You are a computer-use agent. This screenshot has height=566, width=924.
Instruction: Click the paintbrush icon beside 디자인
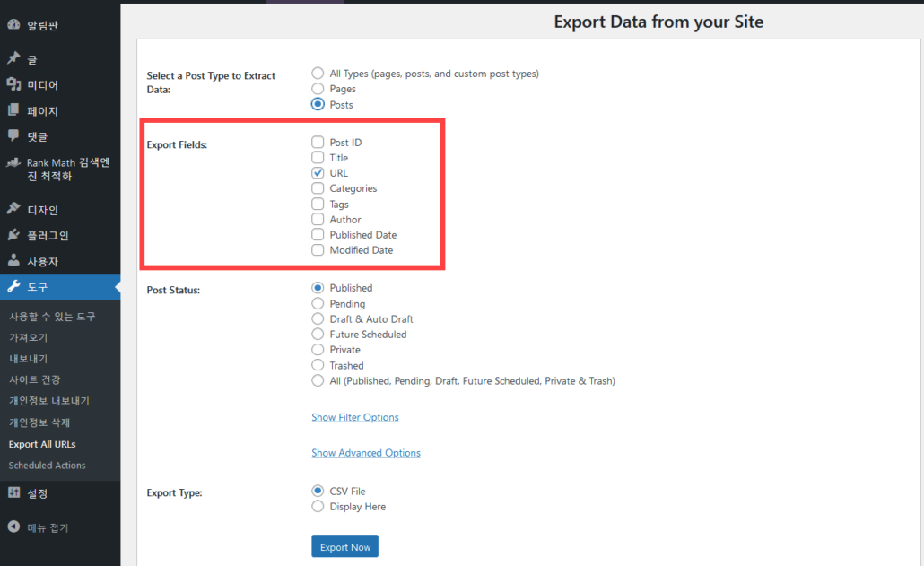click(x=13, y=208)
